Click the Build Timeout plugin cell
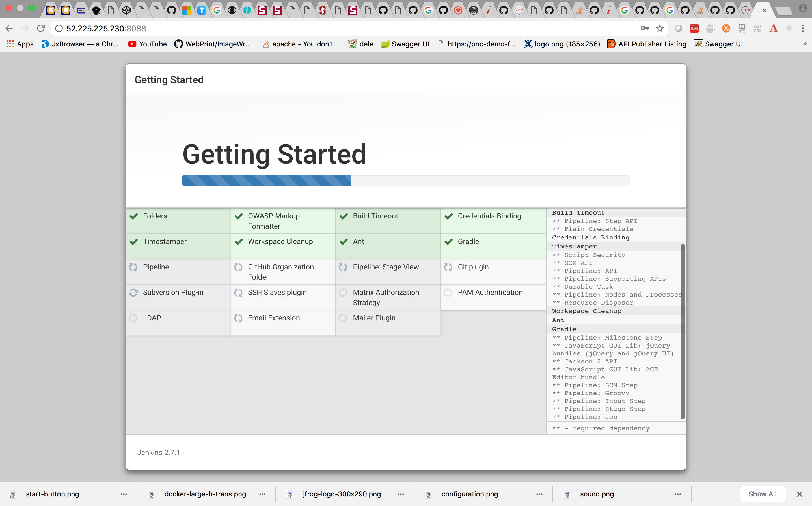The width and height of the screenshot is (812, 506). coord(388,220)
